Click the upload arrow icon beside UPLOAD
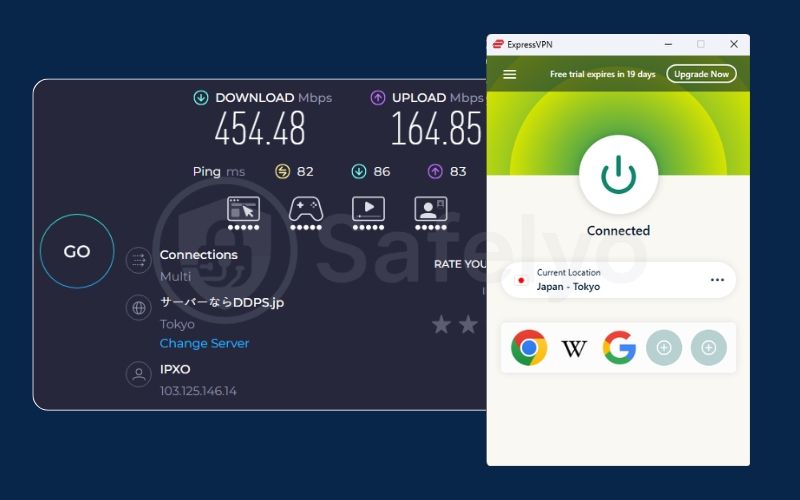 [x=378, y=97]
